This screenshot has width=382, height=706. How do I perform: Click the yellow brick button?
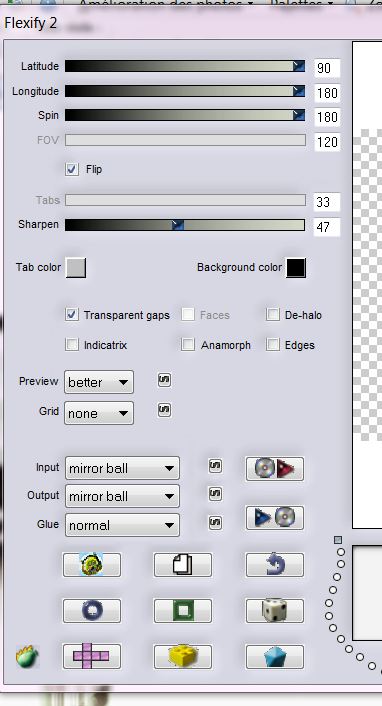pyautogui.click(x=183, y=656)
